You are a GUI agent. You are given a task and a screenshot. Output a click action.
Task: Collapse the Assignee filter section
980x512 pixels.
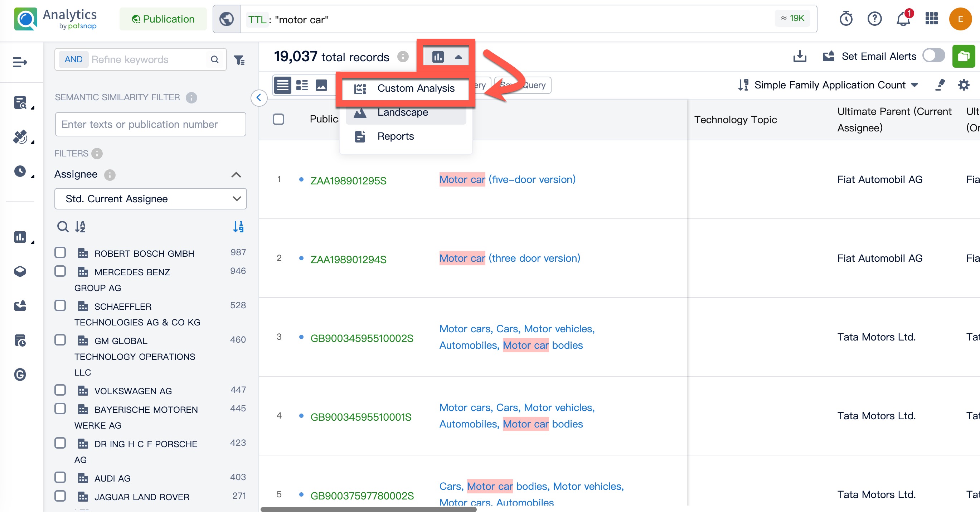(x=236, y=175)
